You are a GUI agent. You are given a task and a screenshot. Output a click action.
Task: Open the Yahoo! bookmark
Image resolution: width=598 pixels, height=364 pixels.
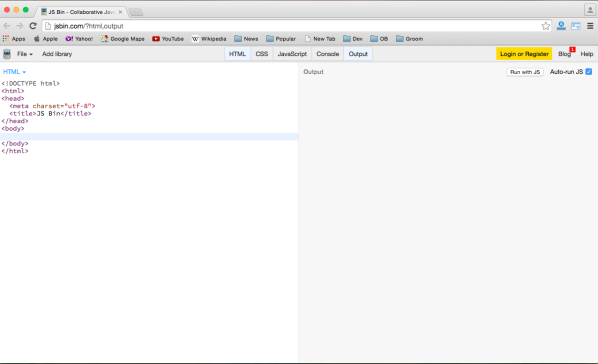pos(79,39)
